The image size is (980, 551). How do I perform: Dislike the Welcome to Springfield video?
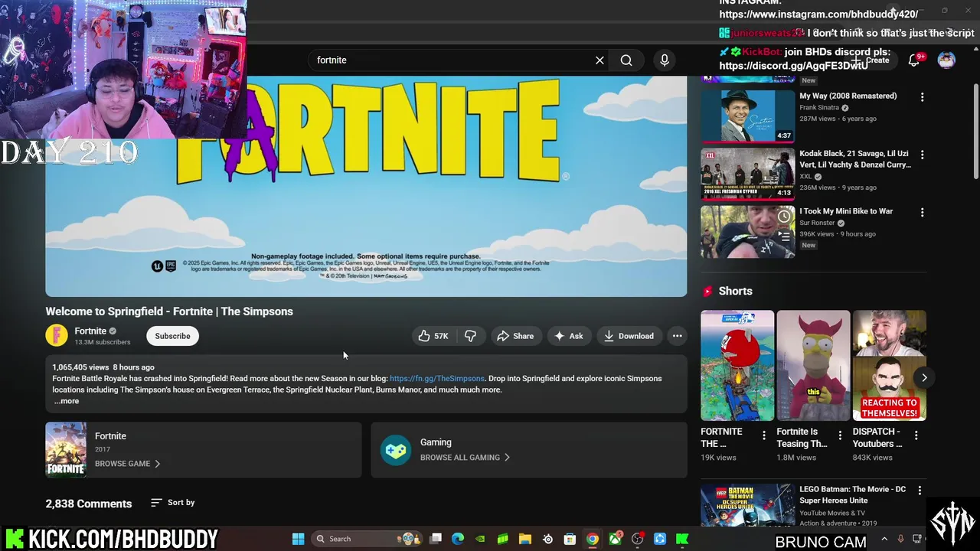[471, 336]
